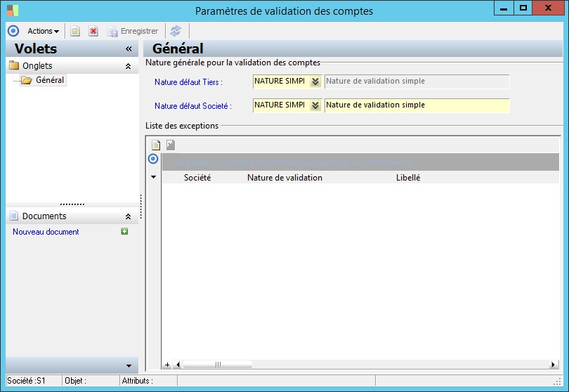Image resolution: width=569 pixels, height=392 pixels.
Task: Click the blue circular target icon in toolbar
Action: tap(13, 31)
